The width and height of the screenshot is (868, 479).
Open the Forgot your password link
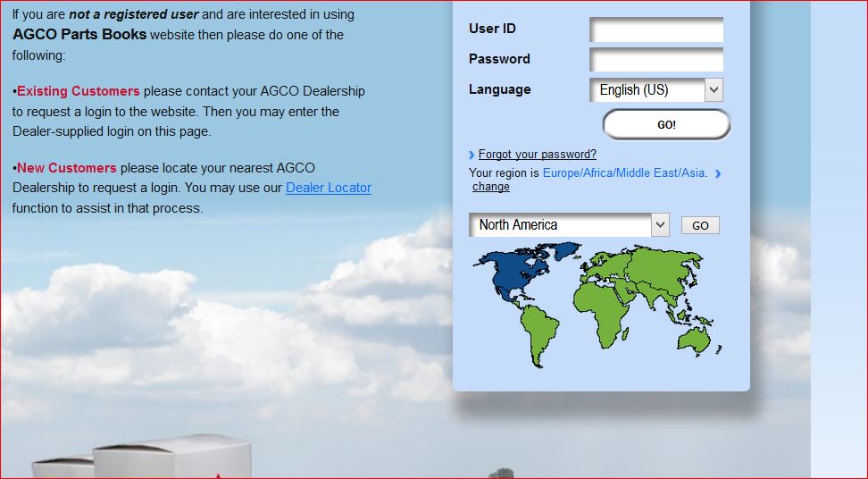(x=537, y=154)
